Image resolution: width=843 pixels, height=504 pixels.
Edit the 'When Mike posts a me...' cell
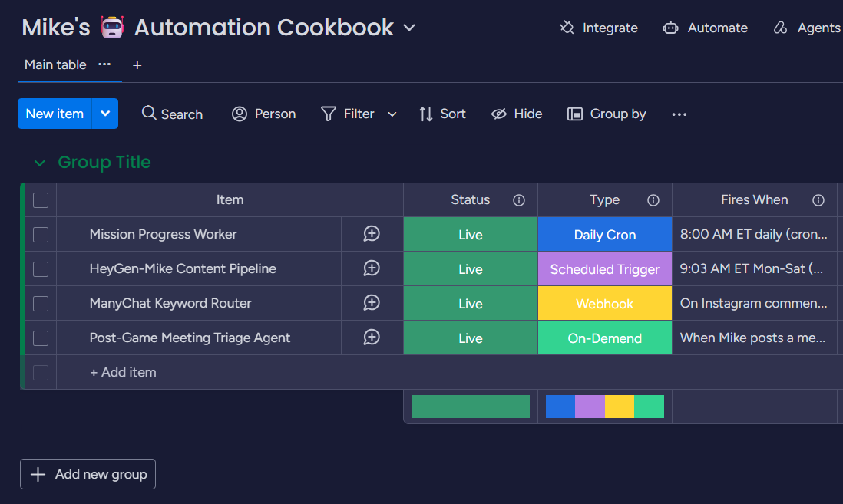754,338
